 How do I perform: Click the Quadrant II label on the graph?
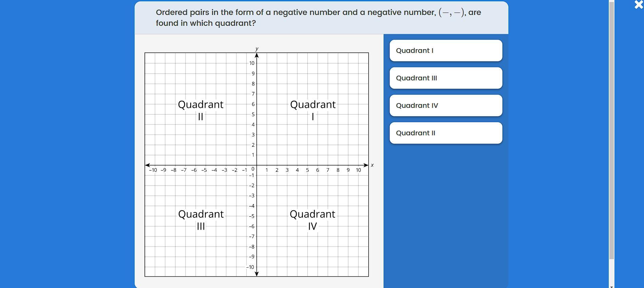click(200, 110)
